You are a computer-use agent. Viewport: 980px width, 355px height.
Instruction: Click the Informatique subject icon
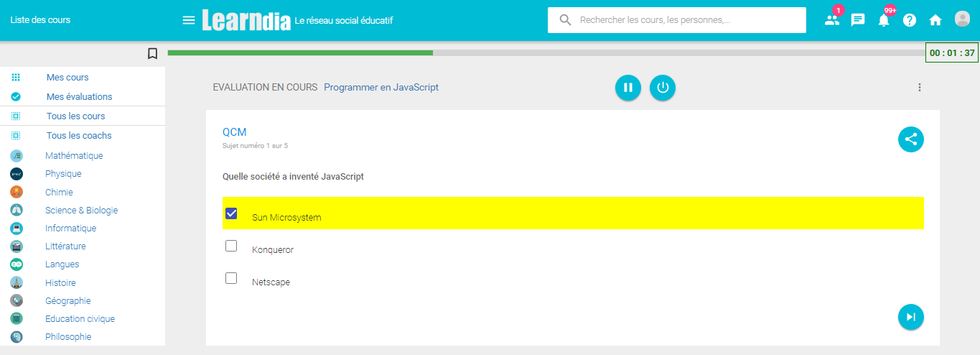point(17,229)
